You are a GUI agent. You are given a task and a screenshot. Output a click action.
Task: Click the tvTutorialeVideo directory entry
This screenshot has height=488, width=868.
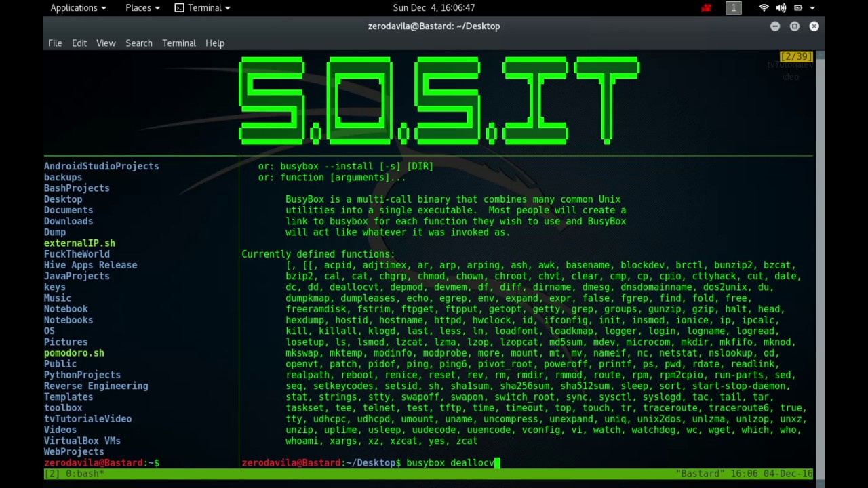[88, 419]
